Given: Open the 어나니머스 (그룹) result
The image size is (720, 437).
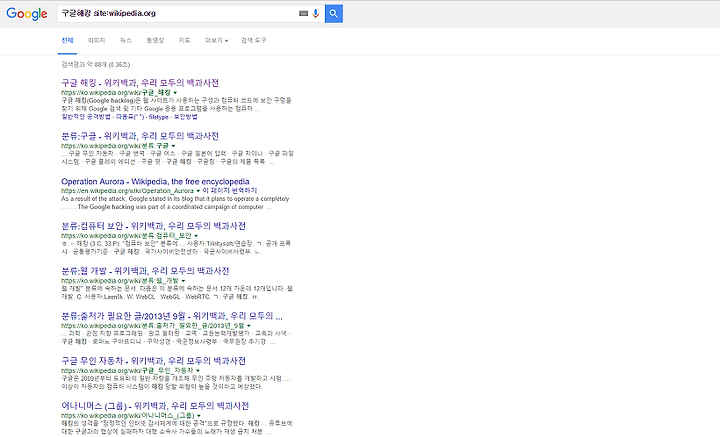Looking at the screenshot, I should 155,406.
